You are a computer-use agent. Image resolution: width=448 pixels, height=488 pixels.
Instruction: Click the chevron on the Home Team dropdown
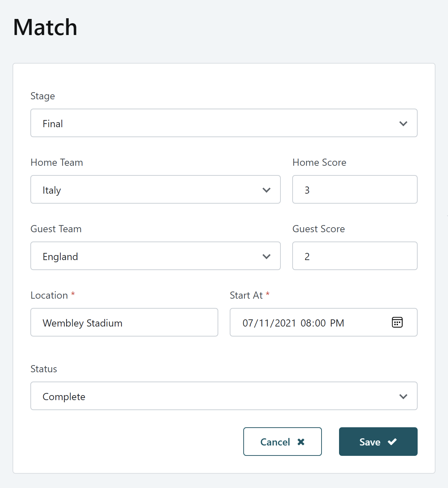click(x=267, y=190)
